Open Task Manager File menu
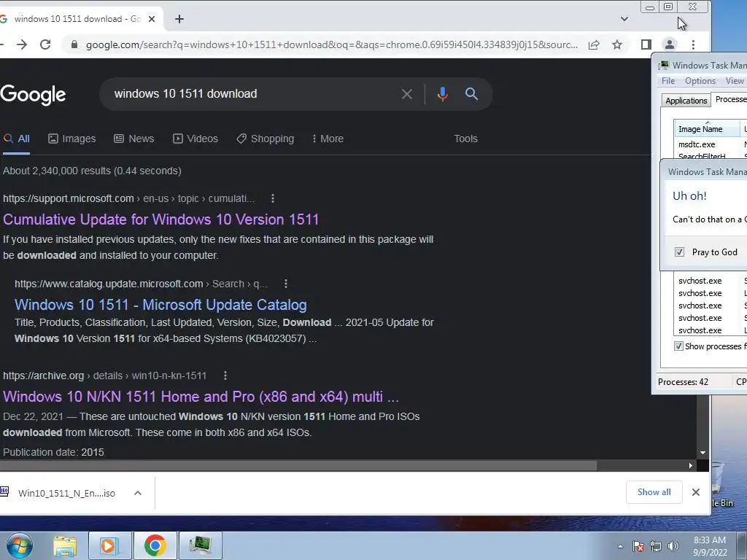The height and width of the screenshot is (560, 747). (668, 81)
